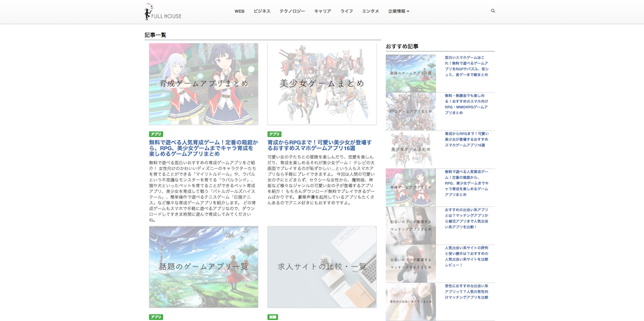This screenshot has width=644, height=321.
Task: Select ライフ in the navigation bar
Action: pos(346,11)
